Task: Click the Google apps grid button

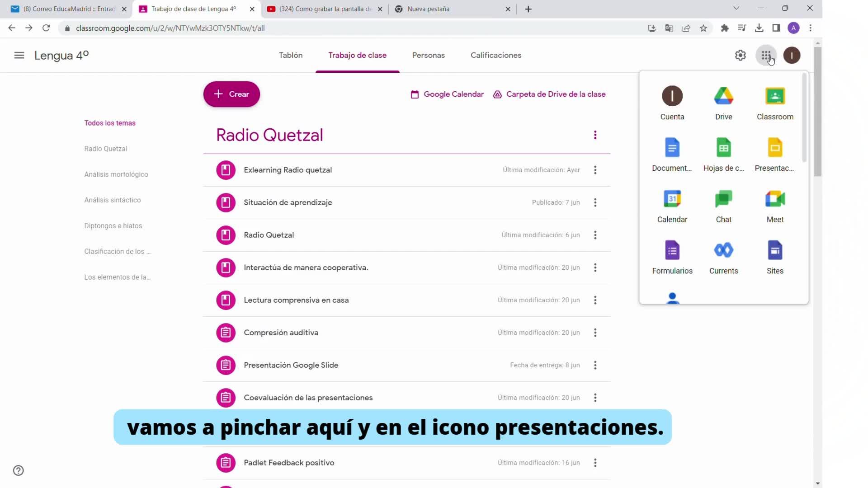Action: [766, 55]
